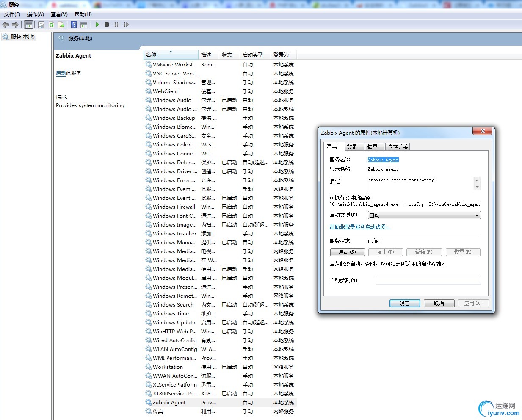Click the green Start Service play icon
Image resolution: width=522 pixels, height=420 pixels.
pos(97,25)
